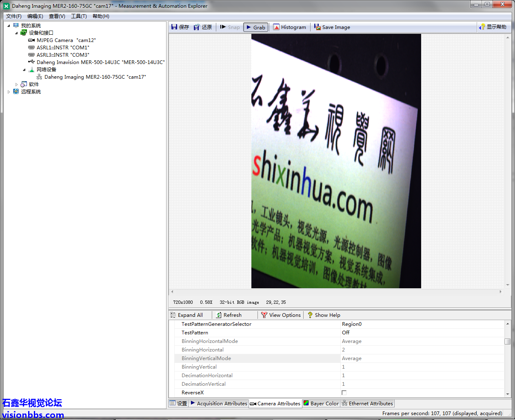
Task: Switch to Ethernet Attributes tab
Action: 368,404
